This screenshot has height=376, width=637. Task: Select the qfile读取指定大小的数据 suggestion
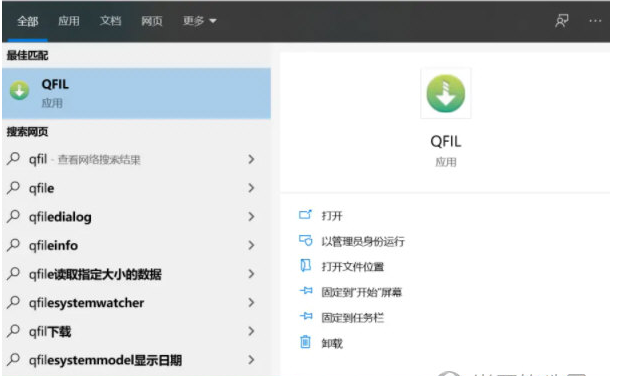(136, 274)
